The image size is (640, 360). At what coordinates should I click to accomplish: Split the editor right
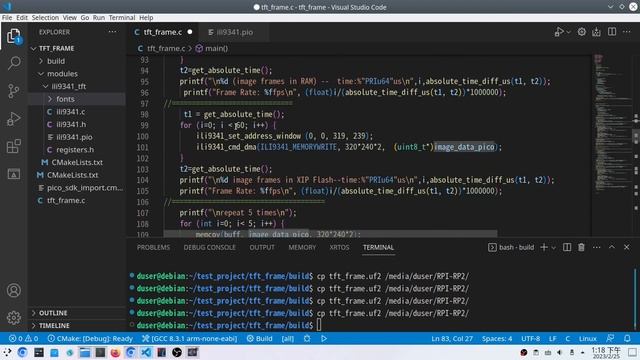pos(612,32)
